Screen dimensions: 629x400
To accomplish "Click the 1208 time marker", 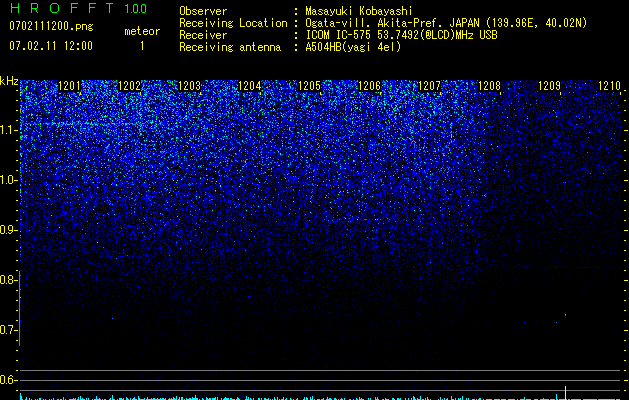I will 489,86.
